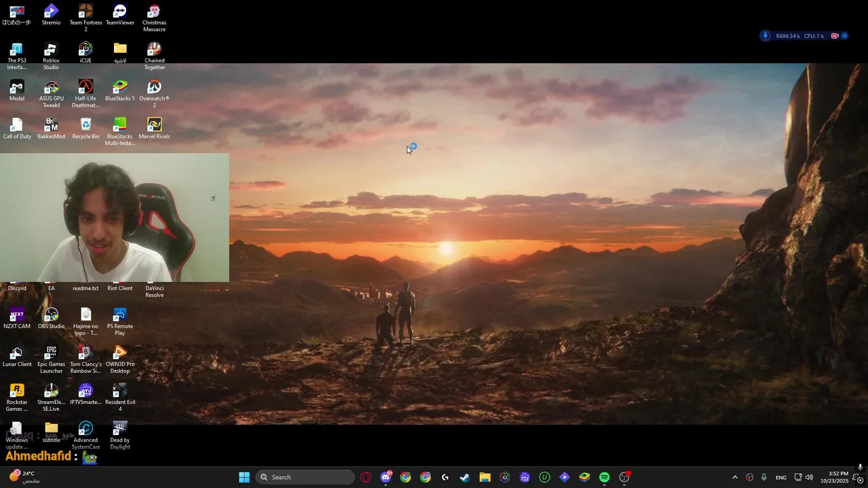Click the RAM: 34% readout
This screenshot has width=868, height=488.
click(787, 36)
